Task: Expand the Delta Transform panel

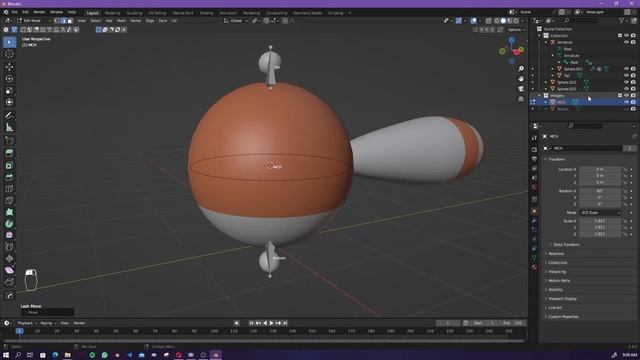Action: coord(566,244)
